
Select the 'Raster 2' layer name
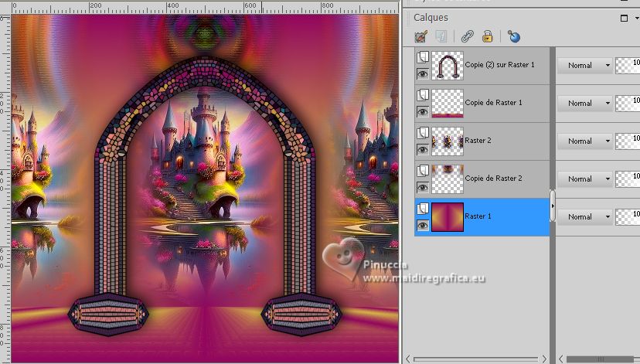tap(478, 141)
